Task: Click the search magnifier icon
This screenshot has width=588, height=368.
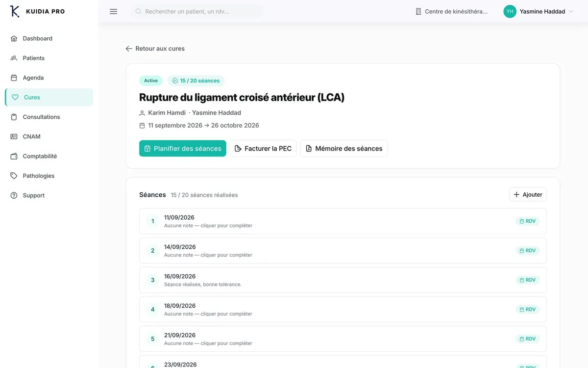Action: (x=139, y=11)
